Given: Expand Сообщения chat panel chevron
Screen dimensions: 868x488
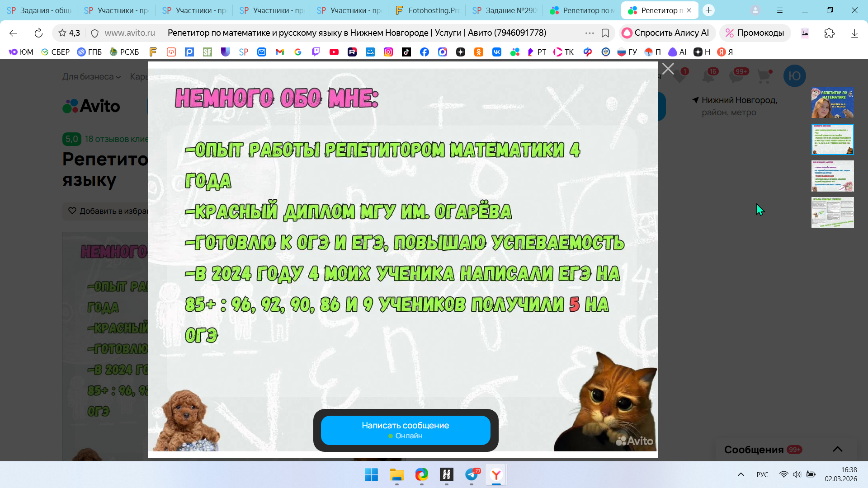Looking at the screenshot, I should pos(837,449).
